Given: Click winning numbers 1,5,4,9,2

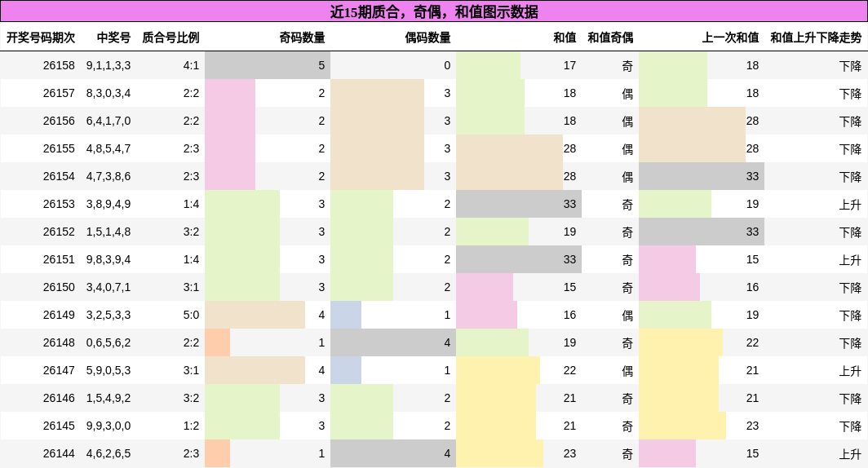Looking at the screenshot, I should click(x=108, y=398).
